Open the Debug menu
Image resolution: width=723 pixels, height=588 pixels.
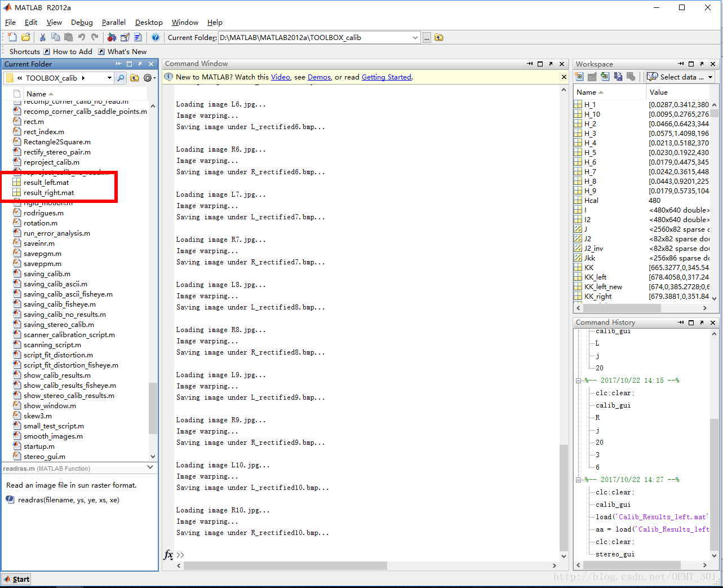82,23
